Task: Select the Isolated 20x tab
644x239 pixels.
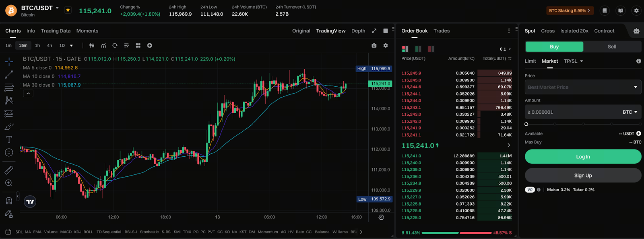Action: (x=574, y=31)
